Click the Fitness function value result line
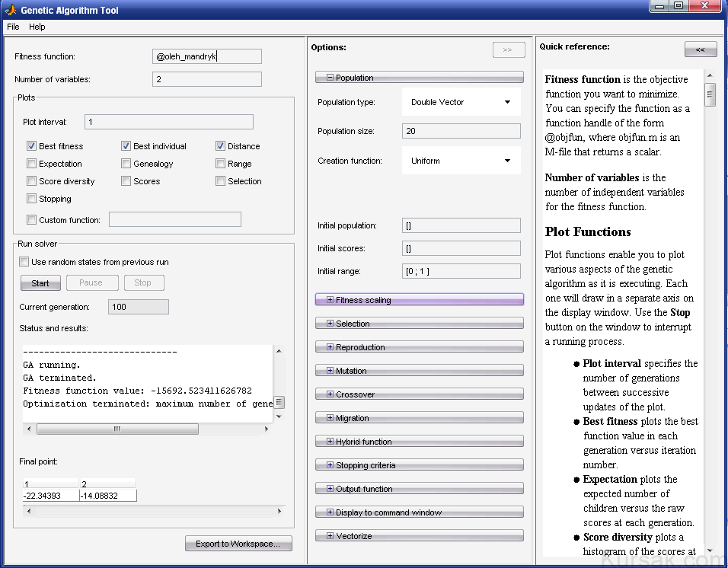 tap(137, 391)
